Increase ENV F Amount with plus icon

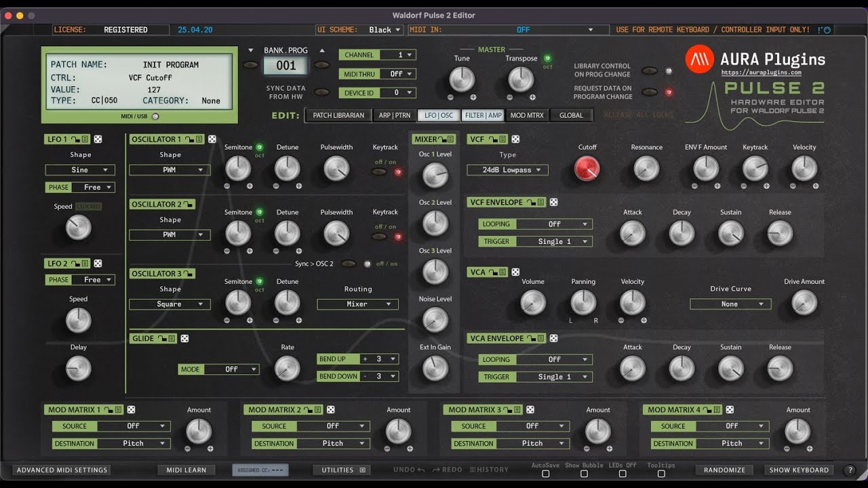coord(717,186)
